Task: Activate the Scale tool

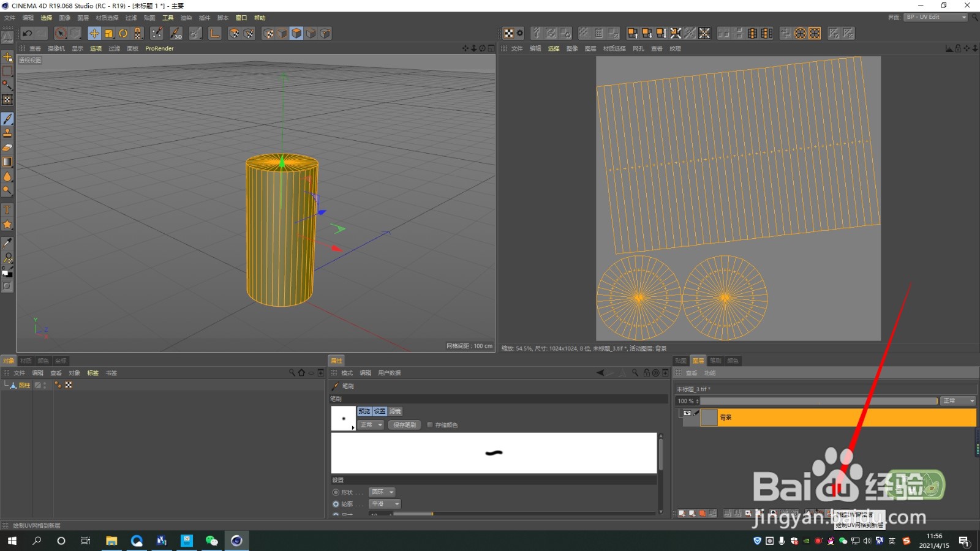Action: pos(109,33)
